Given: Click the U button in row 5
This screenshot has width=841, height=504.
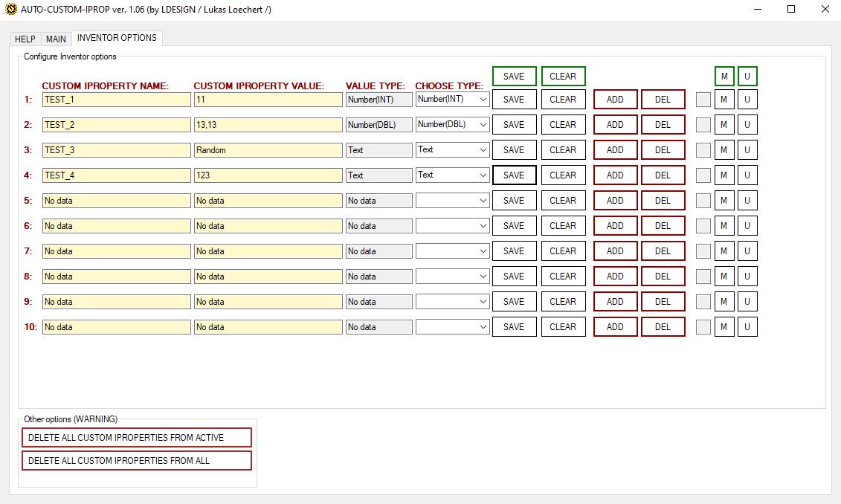Looking at the screenshot, I should pos(747,201).
